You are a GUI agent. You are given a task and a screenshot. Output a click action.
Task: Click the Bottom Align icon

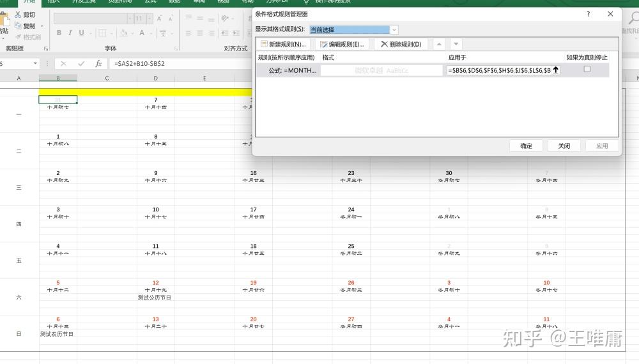211,19
